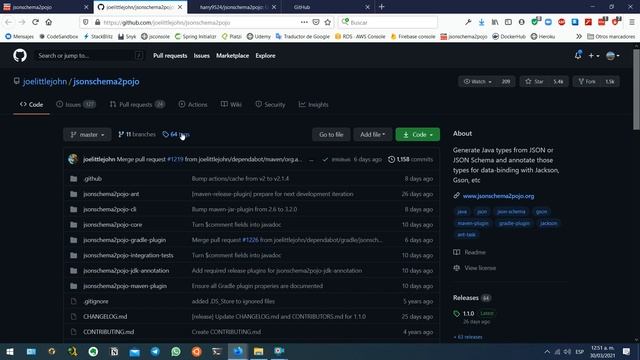Open the 1.1.0 latest release
This screenshot has width=640, height=360.
click(x=469, y=313)
